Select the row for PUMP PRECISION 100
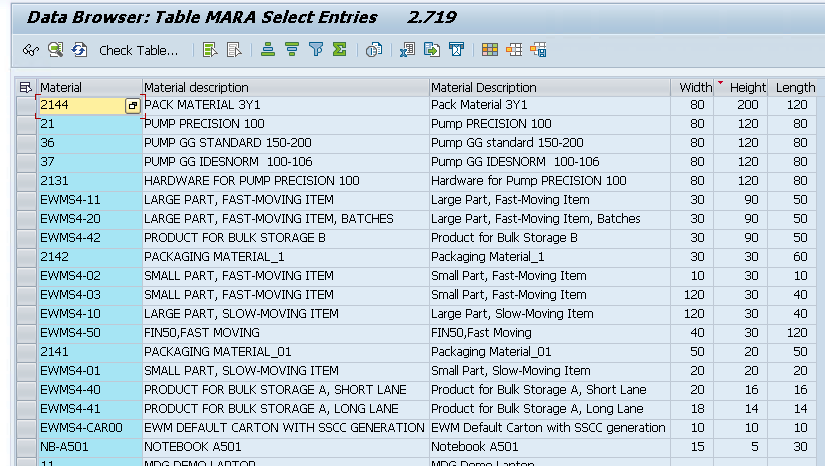This screenshot has width=825, height=466. [26, 124]
